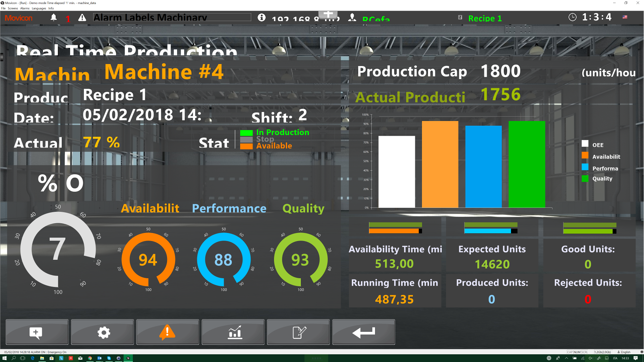Open the Windows Start menu

[4, 358]
